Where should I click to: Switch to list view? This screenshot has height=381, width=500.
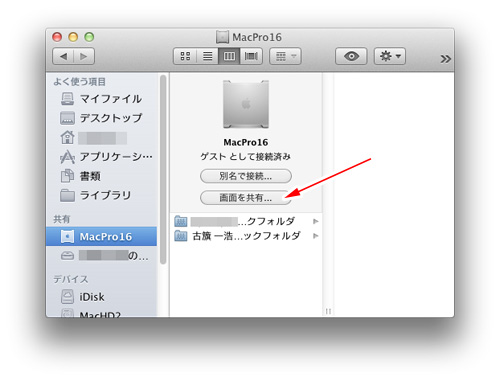point(207,56)
